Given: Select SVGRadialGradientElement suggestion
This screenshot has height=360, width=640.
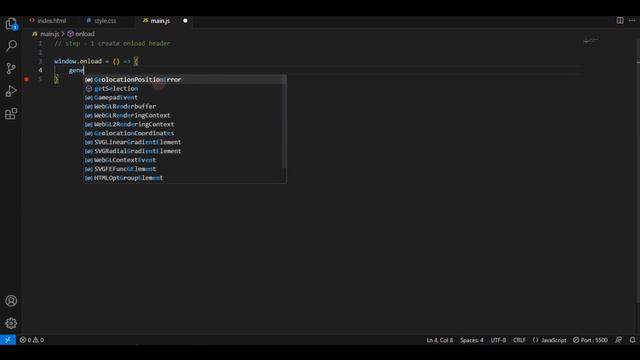Looking at the screenshot, I should click(185, 151).
